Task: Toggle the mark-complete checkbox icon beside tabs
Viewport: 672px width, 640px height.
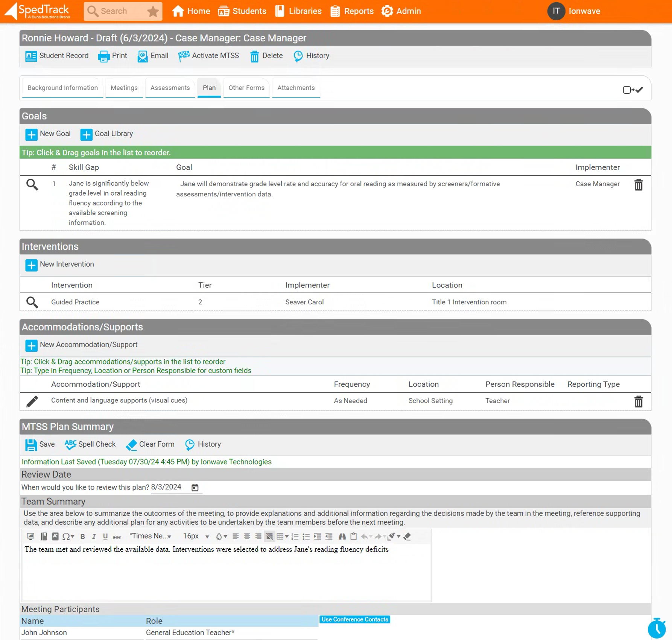Action: 632,90
